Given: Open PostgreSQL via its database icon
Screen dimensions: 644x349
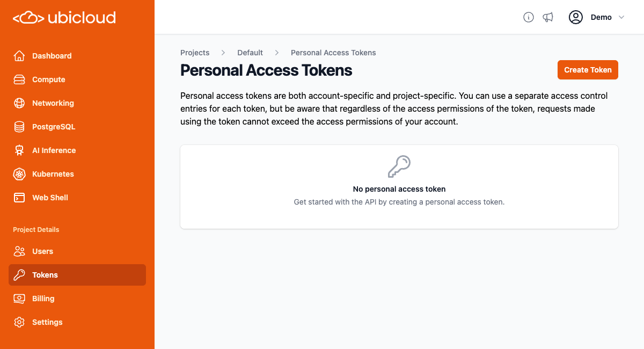Looking at the screenshot, I should [19, 127].
